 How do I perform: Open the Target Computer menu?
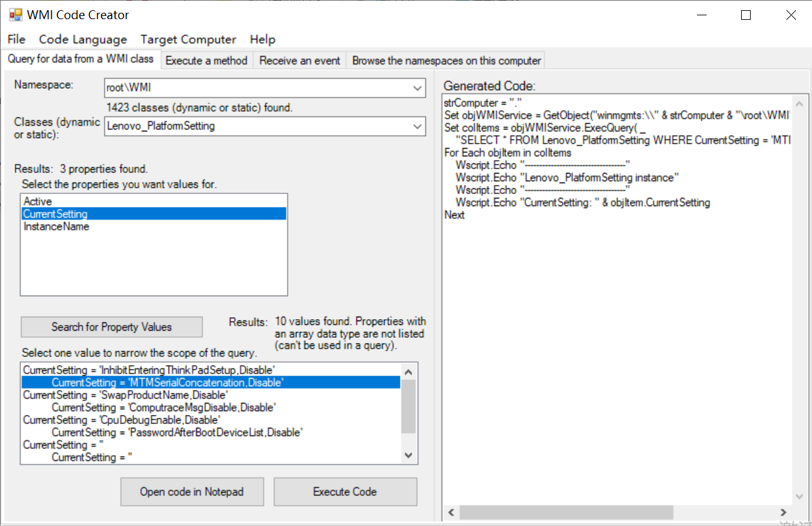[188, 39]
